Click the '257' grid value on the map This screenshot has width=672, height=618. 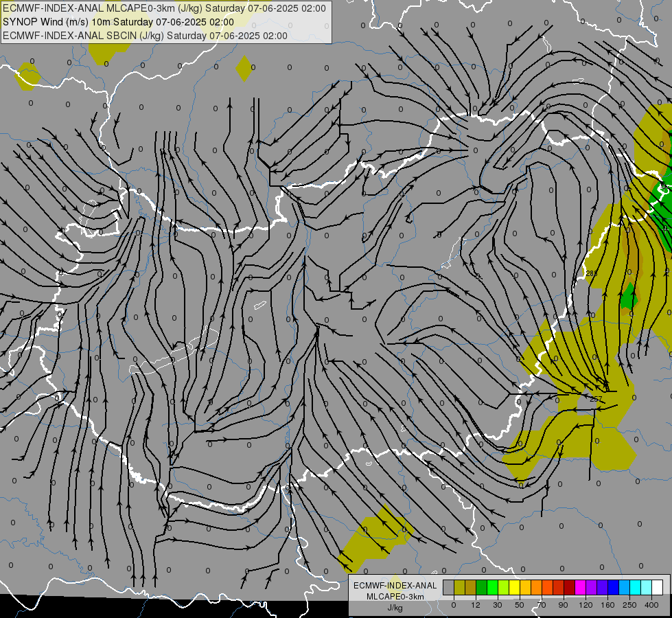596,399
